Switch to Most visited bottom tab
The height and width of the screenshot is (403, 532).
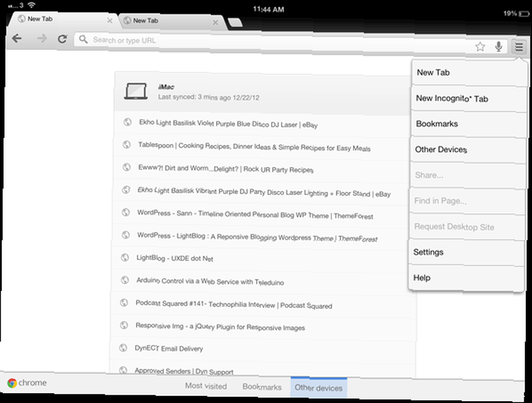pos(206,386)
